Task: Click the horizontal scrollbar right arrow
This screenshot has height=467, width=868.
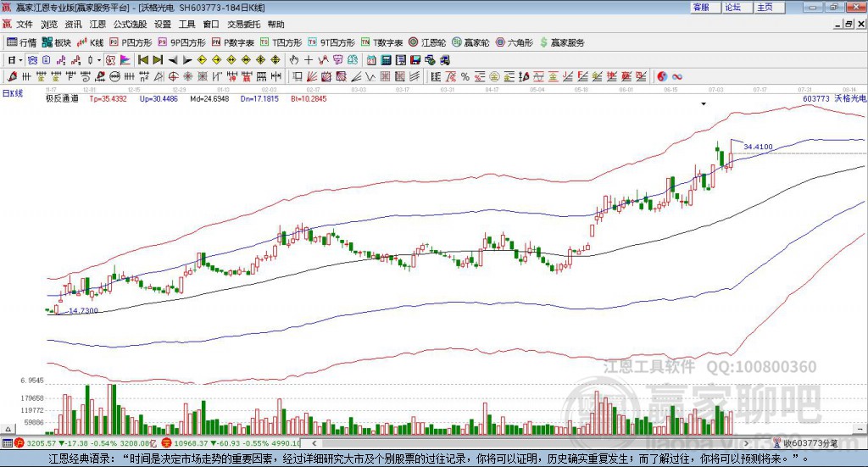Action: [x=746, y=443]
